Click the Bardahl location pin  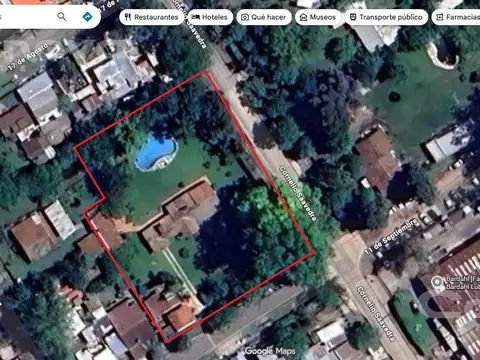click(x=437, y=283)
